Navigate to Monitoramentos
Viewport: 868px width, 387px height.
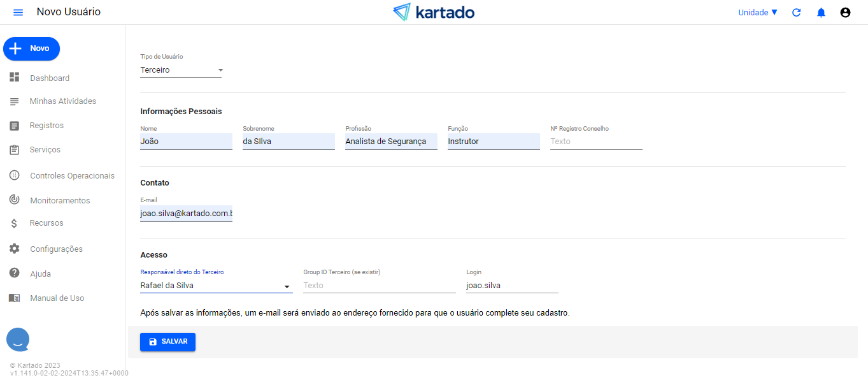tap(60, 200)
